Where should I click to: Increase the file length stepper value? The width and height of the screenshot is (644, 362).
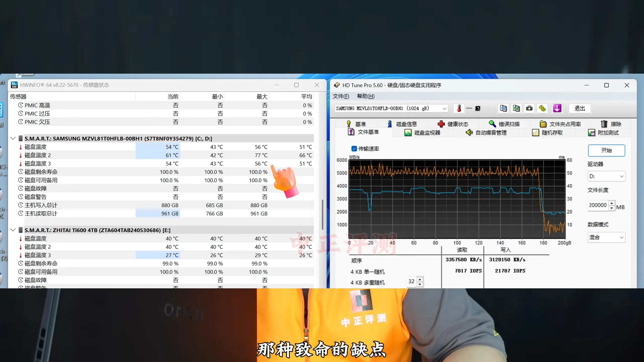pos(612,203)
